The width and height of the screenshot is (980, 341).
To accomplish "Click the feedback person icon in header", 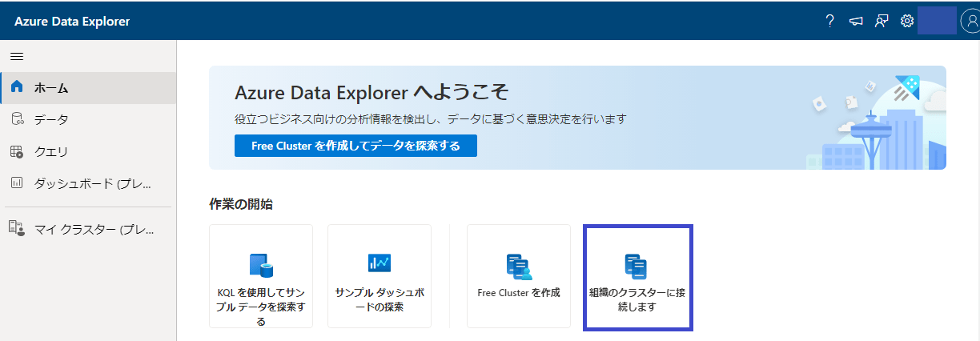I will pos(882,22).
